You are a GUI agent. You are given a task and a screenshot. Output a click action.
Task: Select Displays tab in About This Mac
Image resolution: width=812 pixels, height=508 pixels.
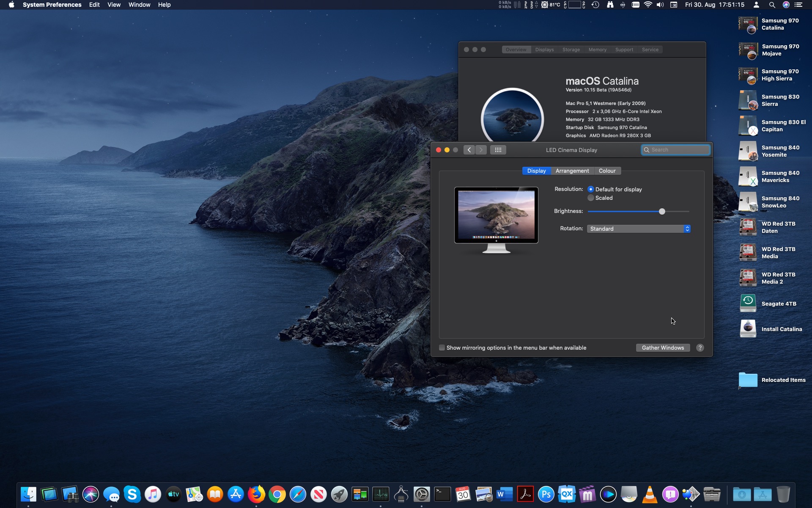tap(544, 50)
